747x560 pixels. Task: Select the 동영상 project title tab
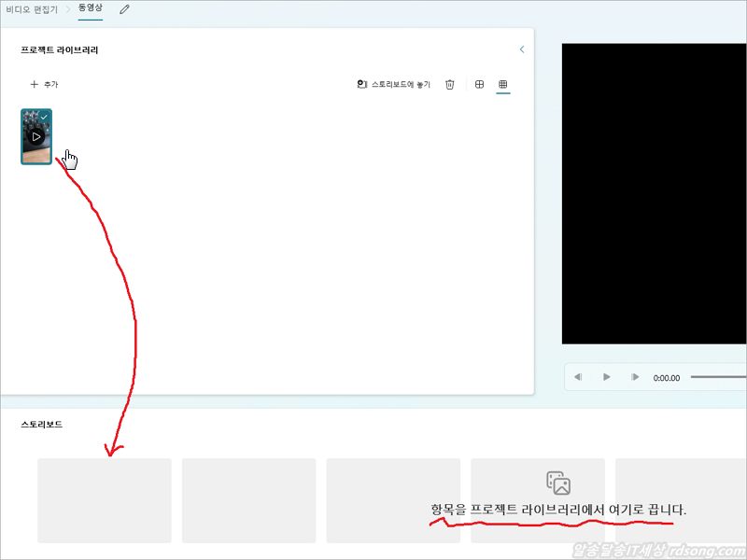pyautogui.click(x=91, y=8)
